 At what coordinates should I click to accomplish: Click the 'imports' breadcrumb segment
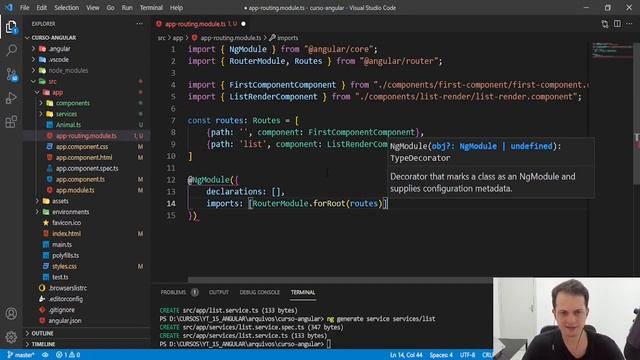tap(287, 38)
